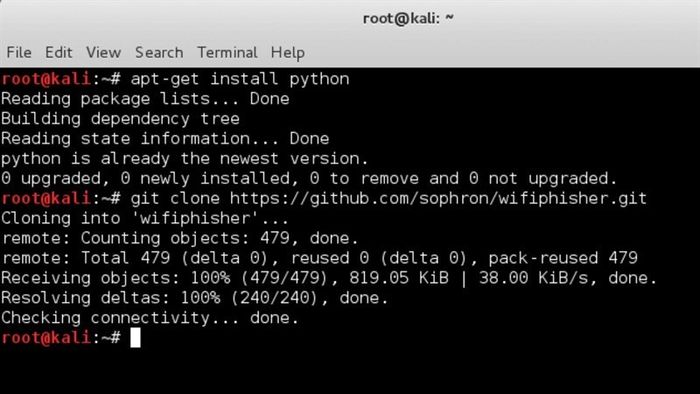700x394 pixels.
Task: Click the root@kali: ~ window title
Action: (x=408, y=19)
